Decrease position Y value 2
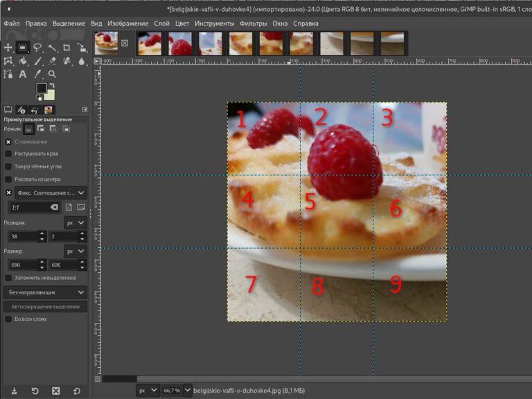Screen dimensions: 532x399 point(82,239)
